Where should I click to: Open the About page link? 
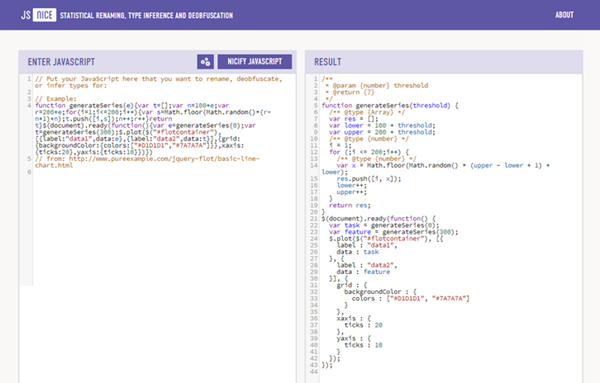[x=564, y=15]
